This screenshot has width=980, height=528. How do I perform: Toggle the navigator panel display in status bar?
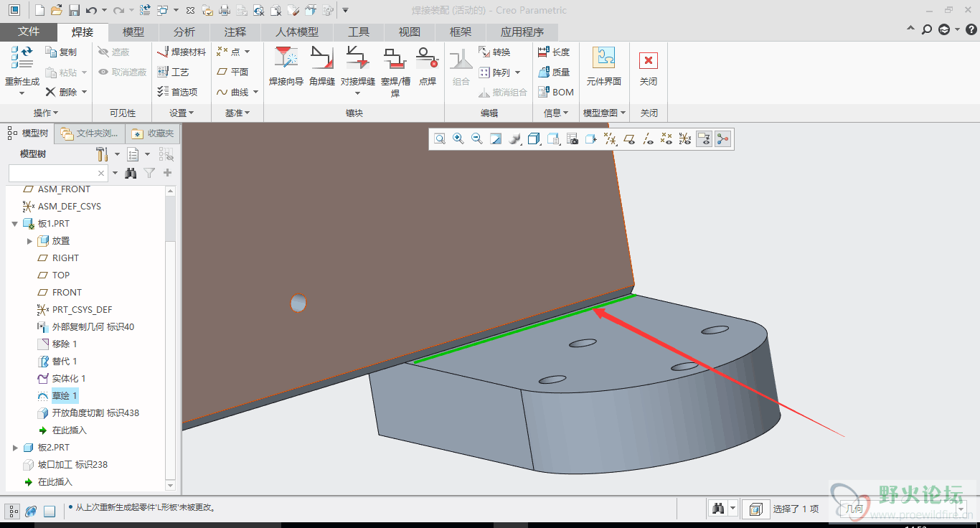tap(13, 511)
